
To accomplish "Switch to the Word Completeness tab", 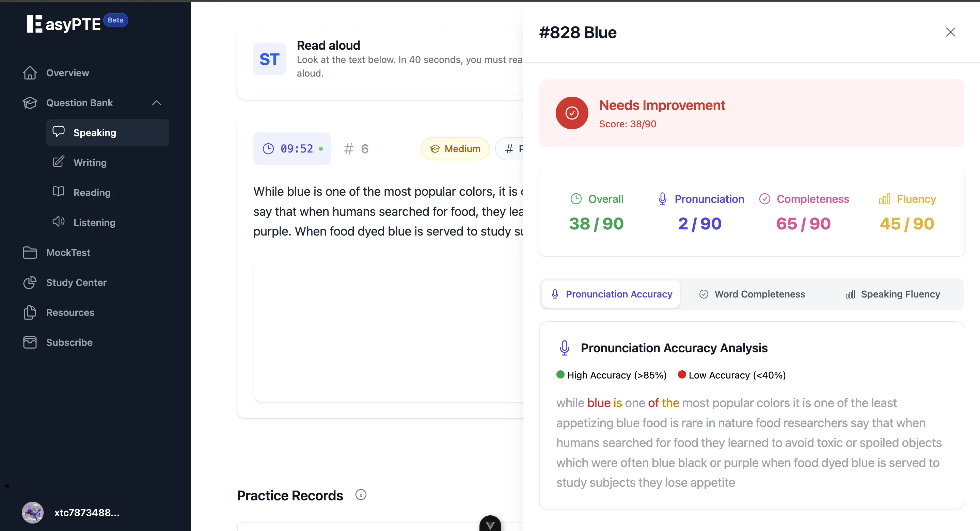I will pyautogui.click(x=752, y=294).
